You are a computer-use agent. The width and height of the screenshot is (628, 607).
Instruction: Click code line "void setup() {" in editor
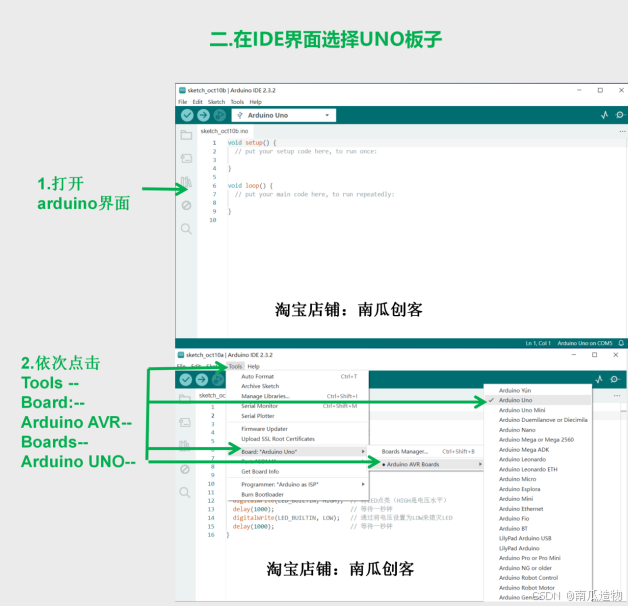(x=252, y=143)
